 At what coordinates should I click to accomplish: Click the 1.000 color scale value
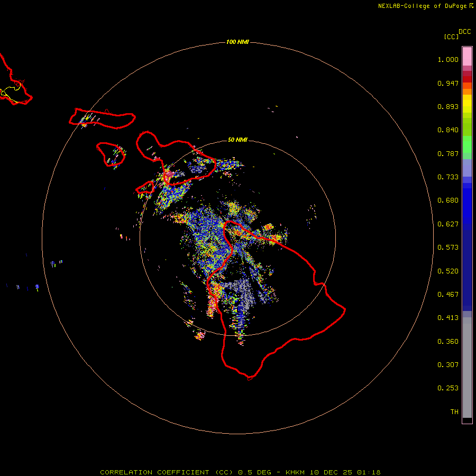pyautogui.click(x=448, y=59)
